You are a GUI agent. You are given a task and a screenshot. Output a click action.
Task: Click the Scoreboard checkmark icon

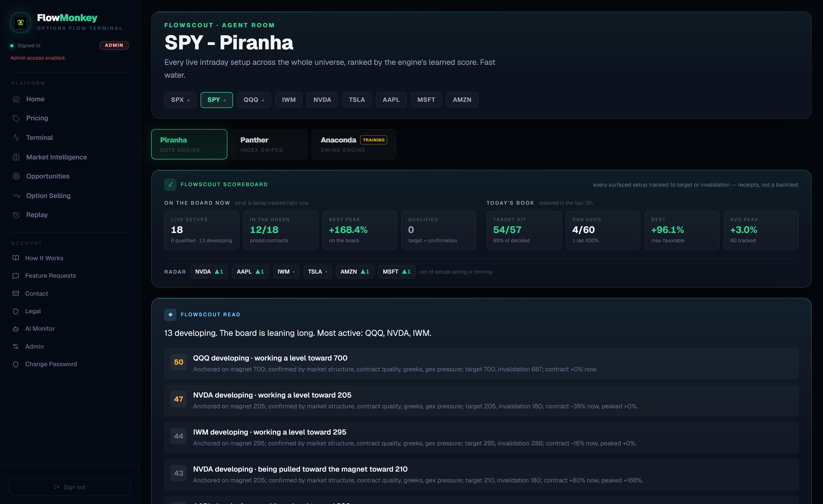click(x=170, y=184)
